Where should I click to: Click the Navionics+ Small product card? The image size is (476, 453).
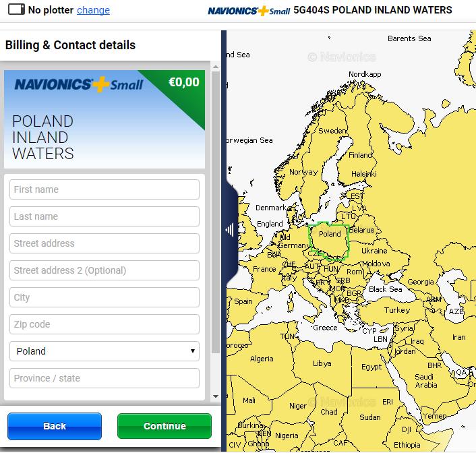(x=105, y=119)
